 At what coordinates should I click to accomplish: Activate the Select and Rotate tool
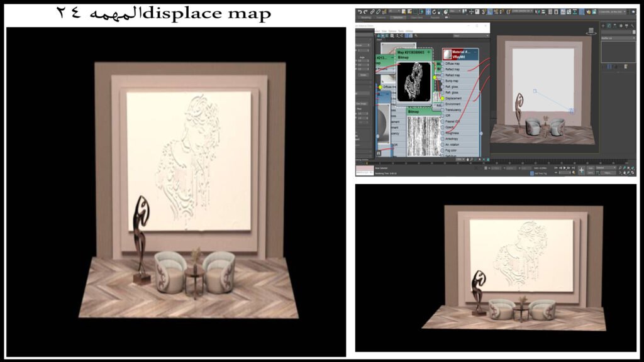coord(434,12)
